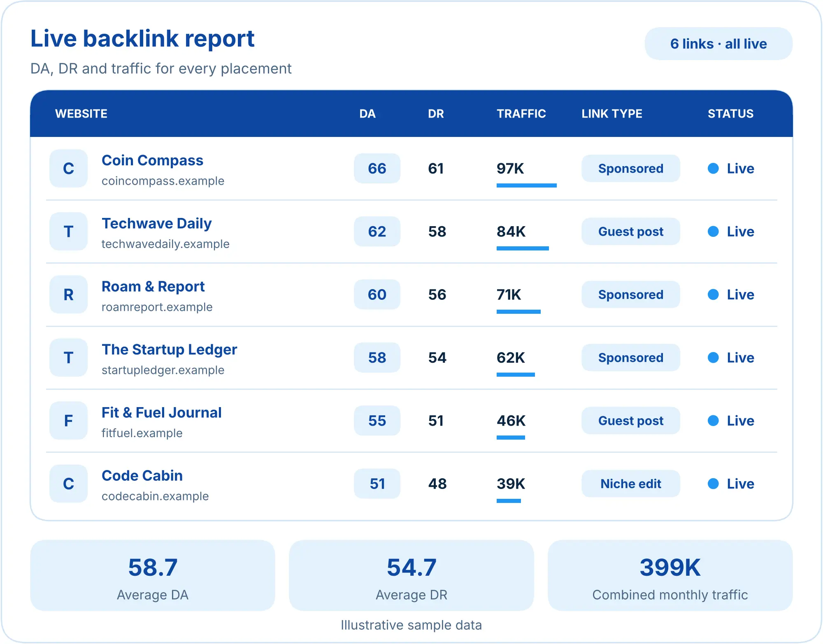
Task: Click the Live status dot for Coin Compass
Action: (713, 169)
